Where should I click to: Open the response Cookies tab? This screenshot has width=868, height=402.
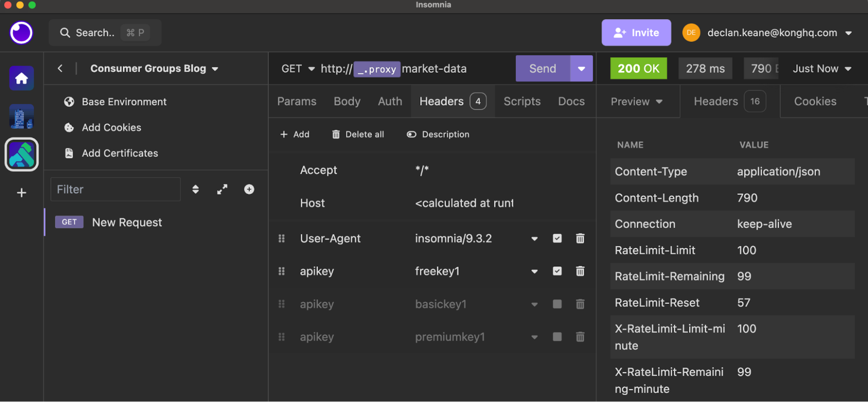(815, 101)
